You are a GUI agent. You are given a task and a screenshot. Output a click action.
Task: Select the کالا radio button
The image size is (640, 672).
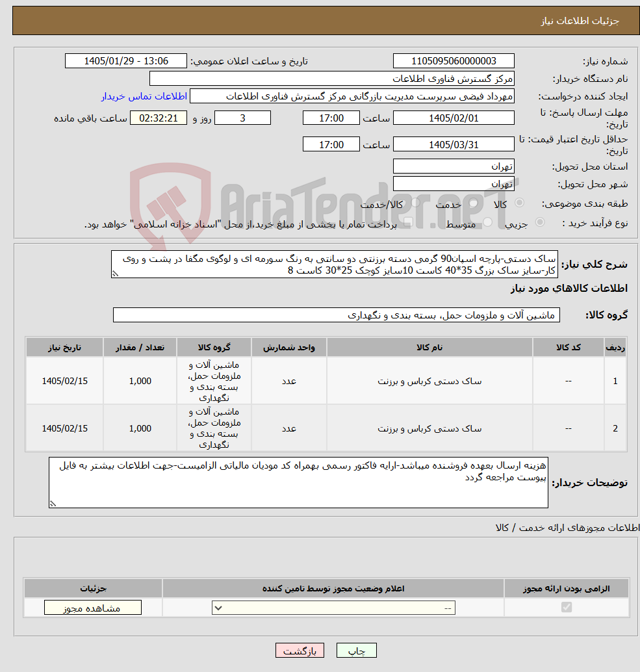point(519,203)
